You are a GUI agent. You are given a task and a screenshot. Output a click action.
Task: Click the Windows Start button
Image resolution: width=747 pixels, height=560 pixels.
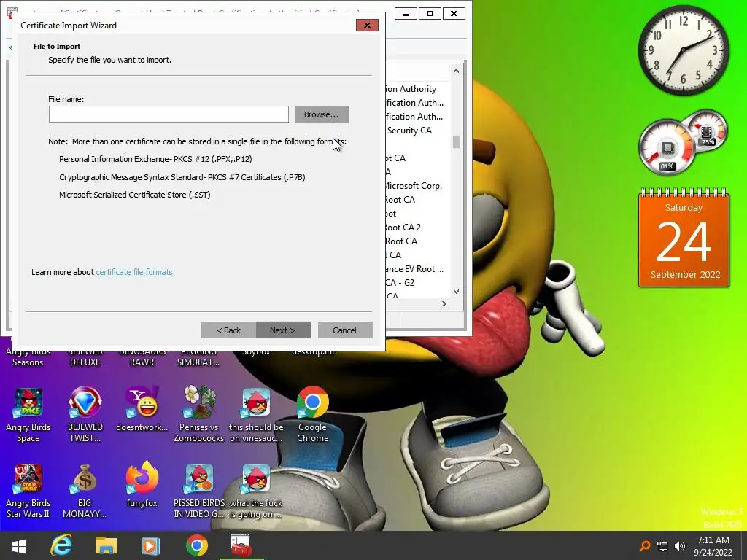pos(19,545)
